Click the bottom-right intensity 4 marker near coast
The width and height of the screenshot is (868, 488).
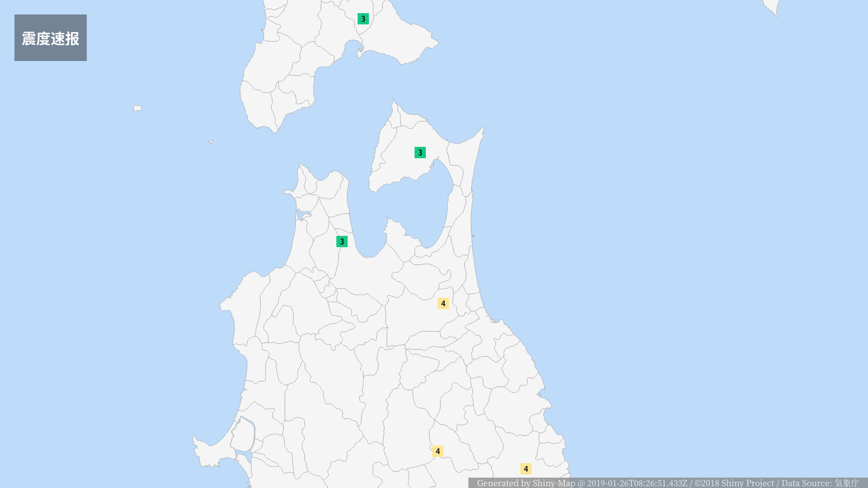click(526, 469)
